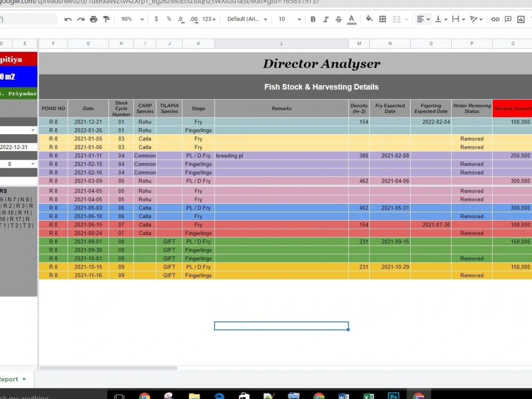The width and height of the screenshot is (532, 399).
Task: Open the Borders menu icon
Action: [383, 19]
